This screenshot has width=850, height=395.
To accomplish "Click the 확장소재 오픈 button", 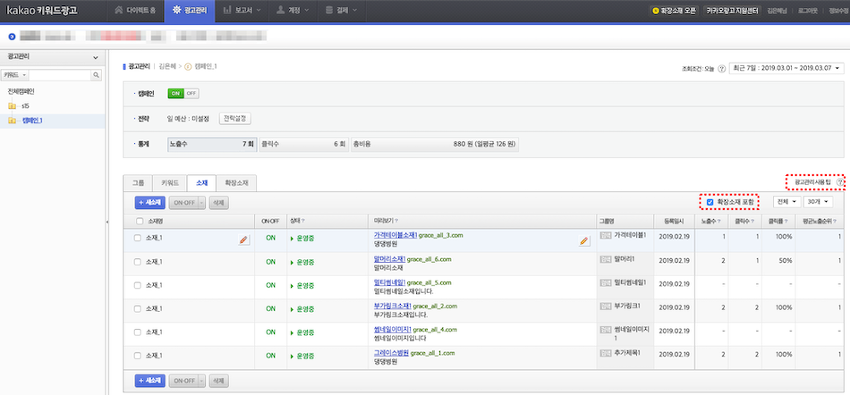I will point(674,10).
